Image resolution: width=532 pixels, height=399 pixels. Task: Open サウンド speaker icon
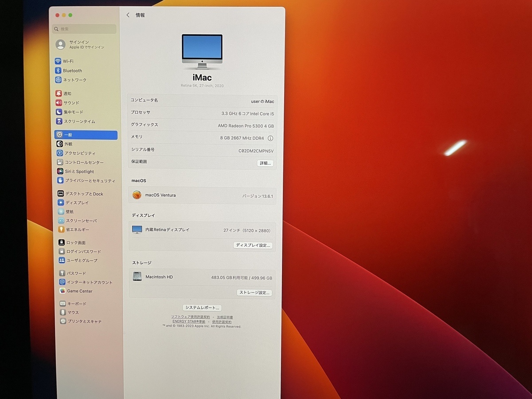59,103
